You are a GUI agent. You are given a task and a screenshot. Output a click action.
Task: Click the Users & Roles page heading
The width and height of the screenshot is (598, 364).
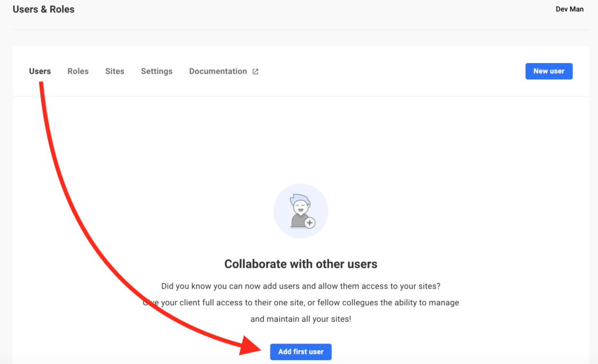point(43,9)
